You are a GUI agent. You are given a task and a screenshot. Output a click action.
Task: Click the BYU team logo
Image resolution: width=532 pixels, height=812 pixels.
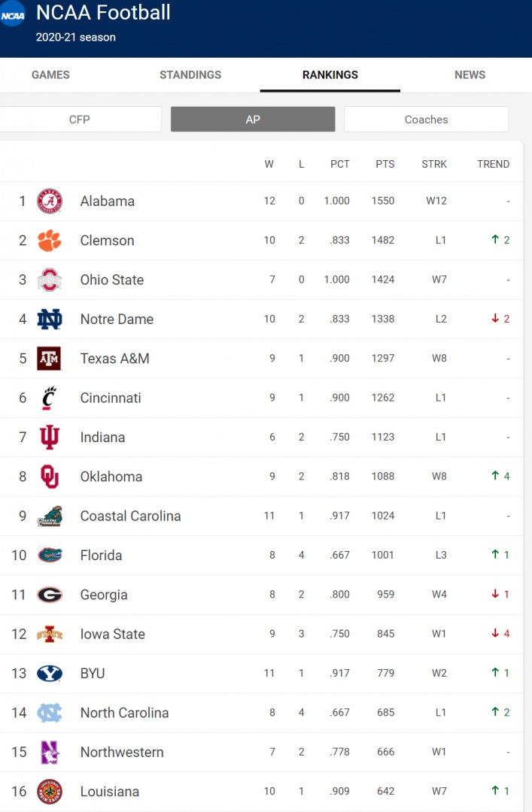[x=50, y=674]
